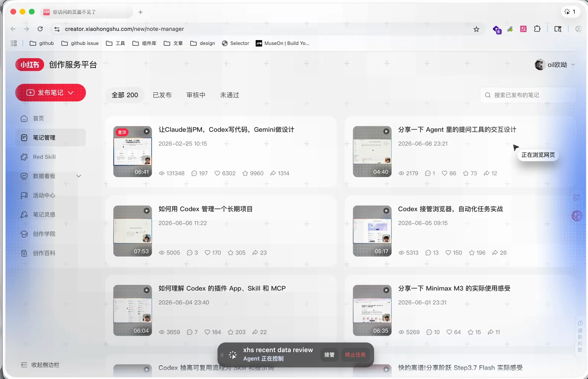This screenshot has width=588, height=379.
Task: Click the address bar URL
Action: 125,29
